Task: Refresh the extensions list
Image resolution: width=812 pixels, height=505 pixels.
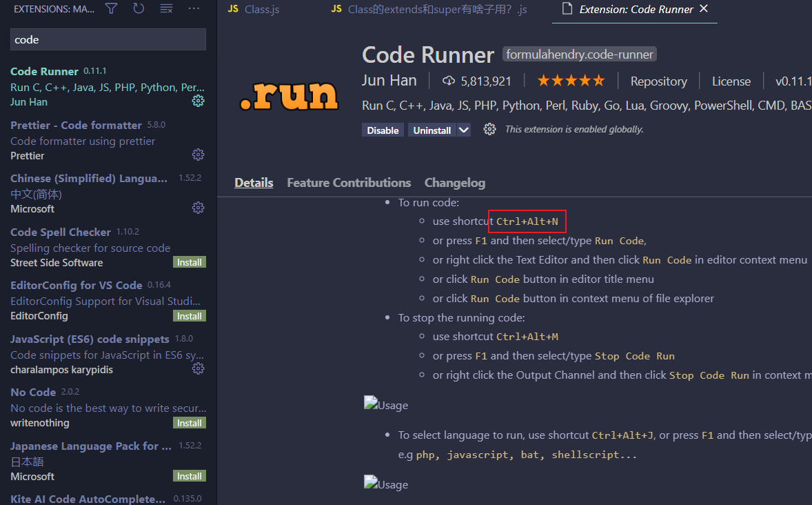Action: pyautogui.click(x=139, y=8)
